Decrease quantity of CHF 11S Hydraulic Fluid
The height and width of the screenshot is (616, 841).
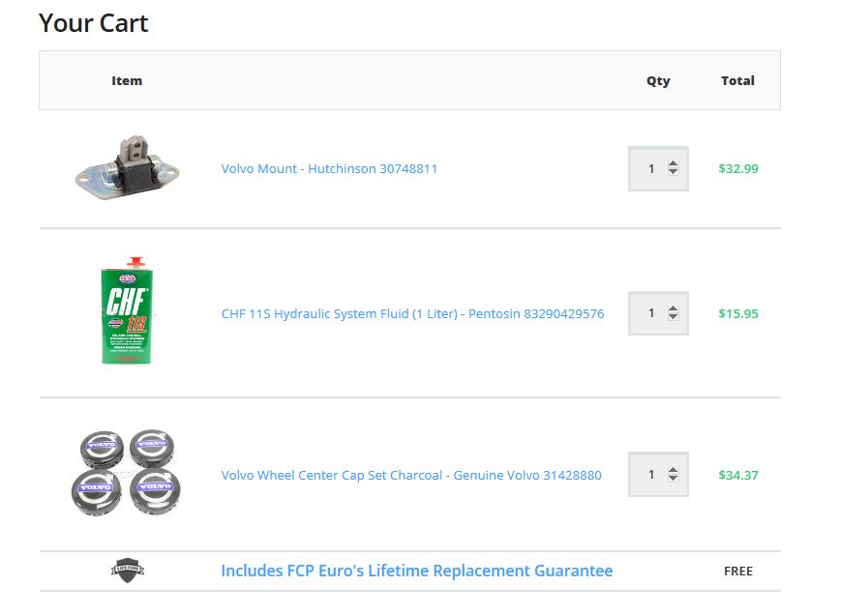pyautogui.click(x=673, y=318)
